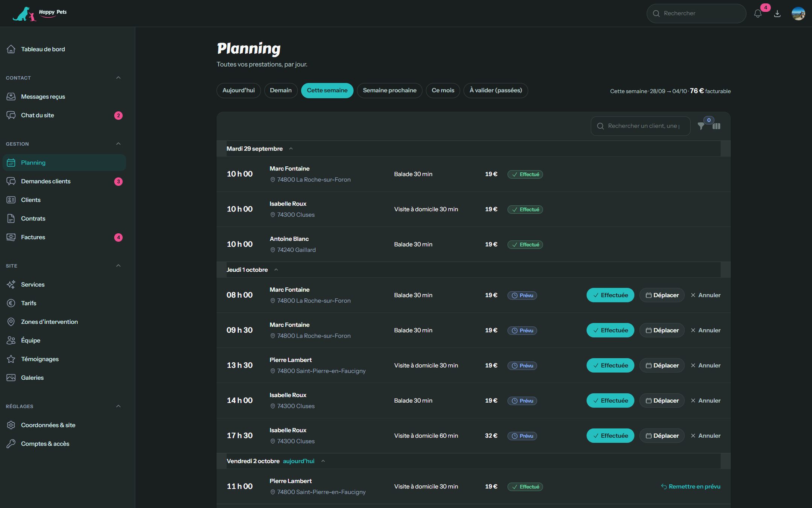
Task: Collapse the RÉGLAGES sidebar section
Action: tap(118, 406)
